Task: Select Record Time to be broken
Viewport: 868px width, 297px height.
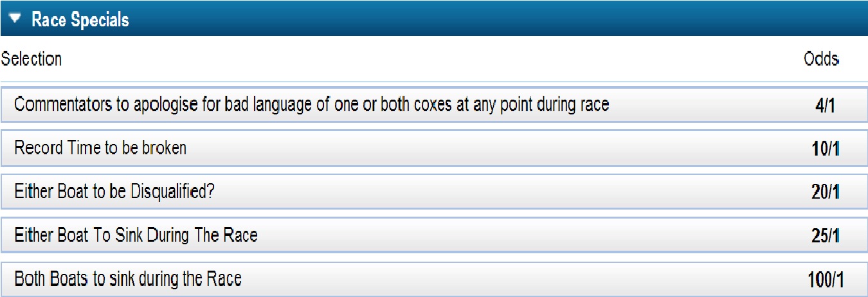Action: [100, 148]
